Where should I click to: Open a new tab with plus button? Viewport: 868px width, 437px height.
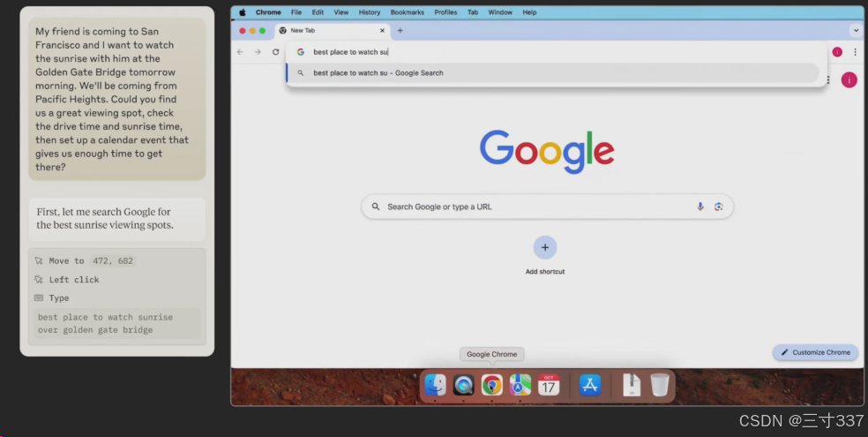click(400, 31)
